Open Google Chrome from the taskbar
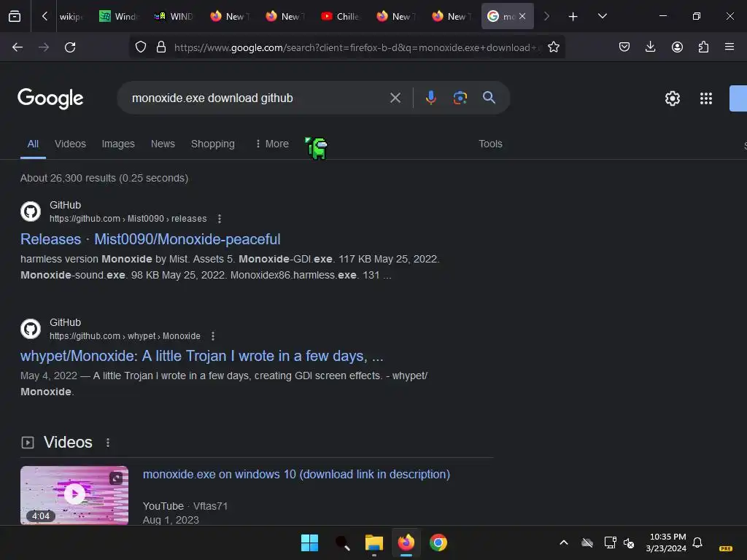This screenshot has height=560, width=747. (x=438, y=542)
